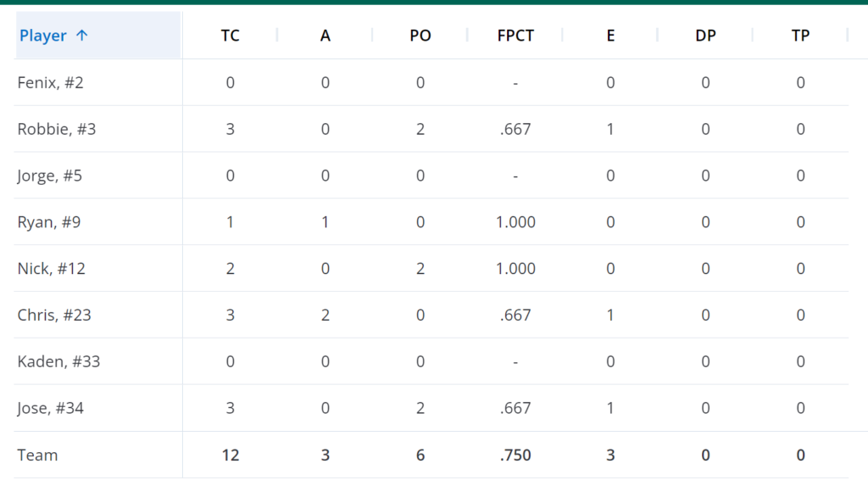This screenshot has width=868, height=486.
Task: Sort by the A column header
Action: coord(325,36)
